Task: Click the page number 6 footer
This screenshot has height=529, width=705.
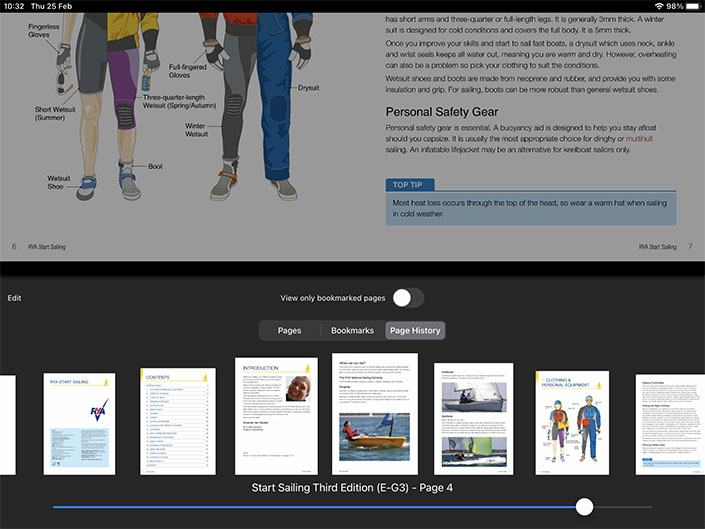Action: 14,246
